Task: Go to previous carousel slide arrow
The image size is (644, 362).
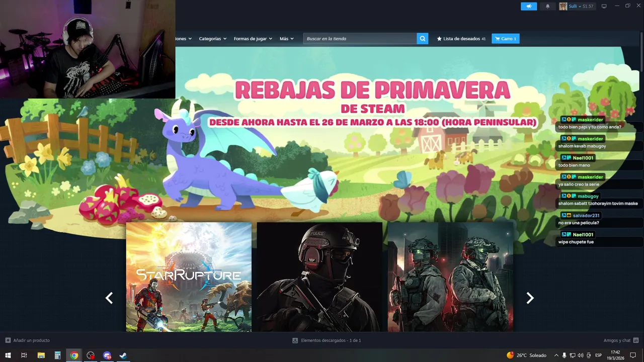Action: coord(109,298)
